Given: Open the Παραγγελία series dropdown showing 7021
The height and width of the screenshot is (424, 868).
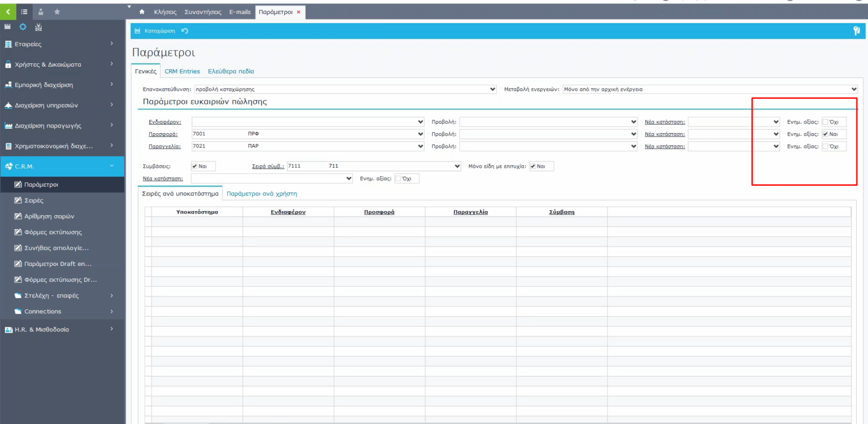Looking at the screenshot, I should pyautogui.click(x=308, y=146).
